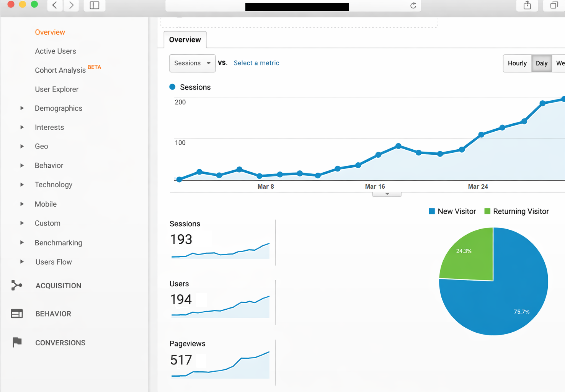Click the Returning Visitor green swatch
The width and height of the screenshot is (565, 392).
tap(487, 211)
